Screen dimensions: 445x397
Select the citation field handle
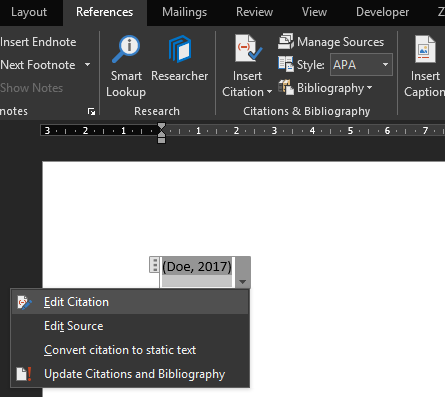pyautogui.click(x=154, y=265)
